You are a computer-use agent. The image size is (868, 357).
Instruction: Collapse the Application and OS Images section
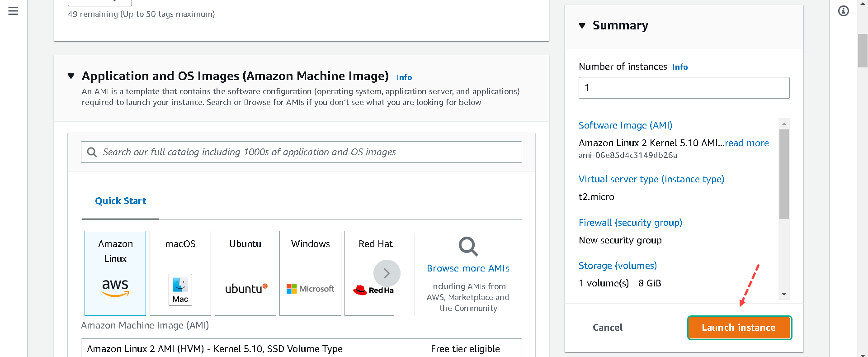coord(71,76)
